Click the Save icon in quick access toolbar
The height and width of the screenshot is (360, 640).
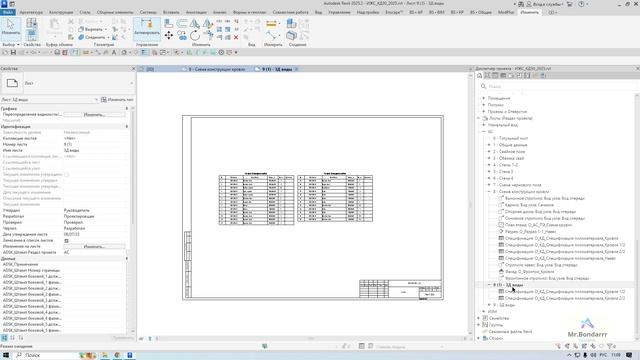point(13,53)
